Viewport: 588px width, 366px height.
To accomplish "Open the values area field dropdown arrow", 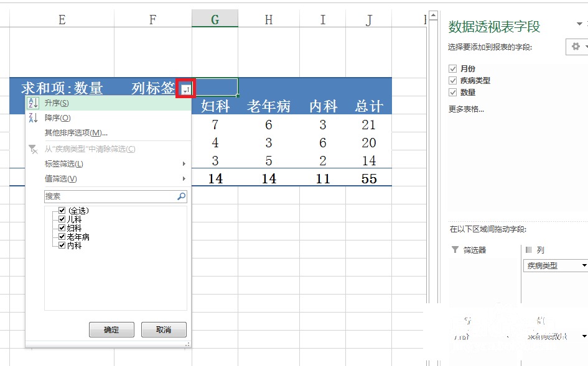I will (x=584, y=336).
